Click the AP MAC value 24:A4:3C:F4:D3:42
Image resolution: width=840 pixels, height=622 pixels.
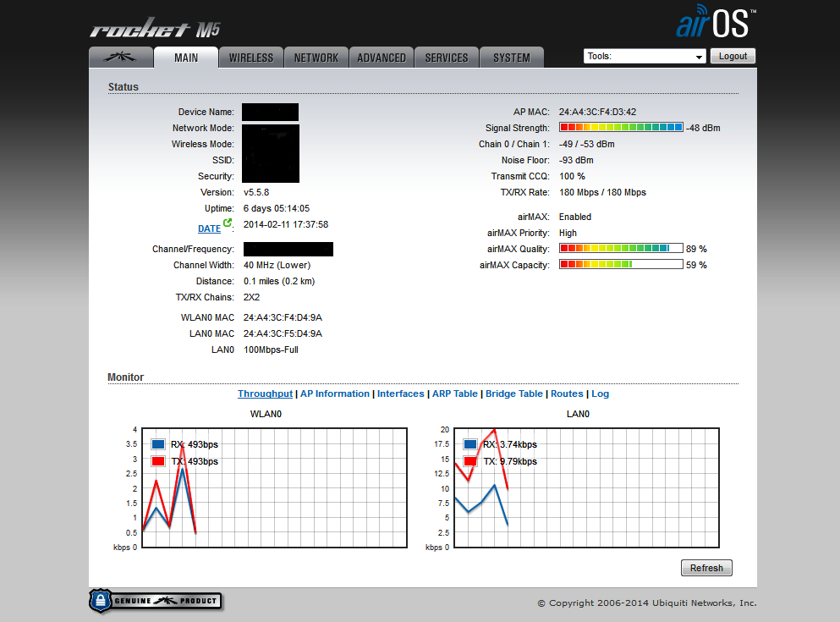[x=597, y=112]
